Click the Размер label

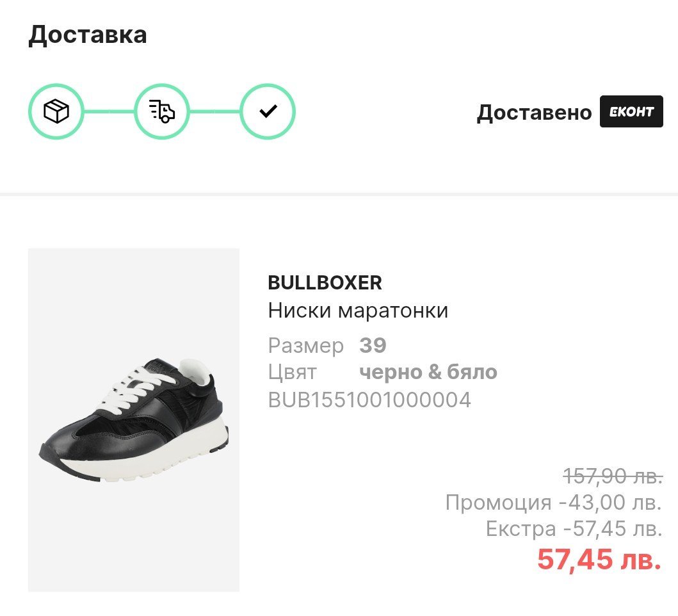point(306,346)
